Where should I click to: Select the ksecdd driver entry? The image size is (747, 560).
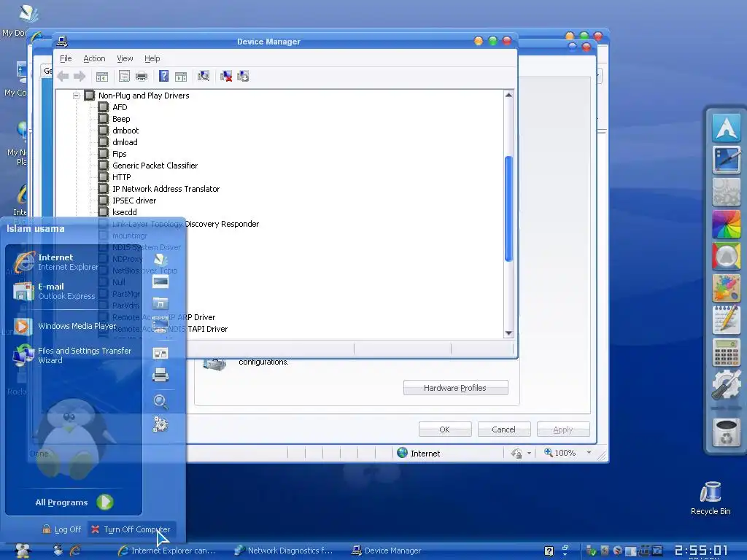tap(124, 212)
